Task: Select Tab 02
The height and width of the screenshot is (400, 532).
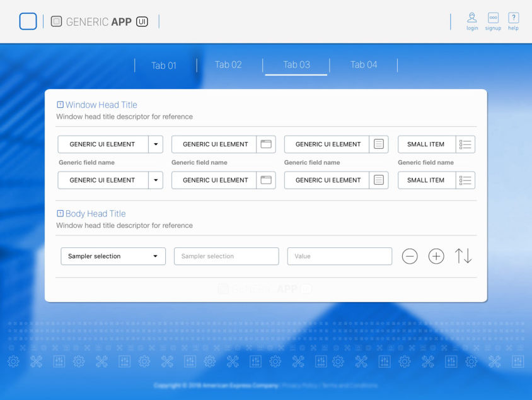Action: tap(228, 65)
